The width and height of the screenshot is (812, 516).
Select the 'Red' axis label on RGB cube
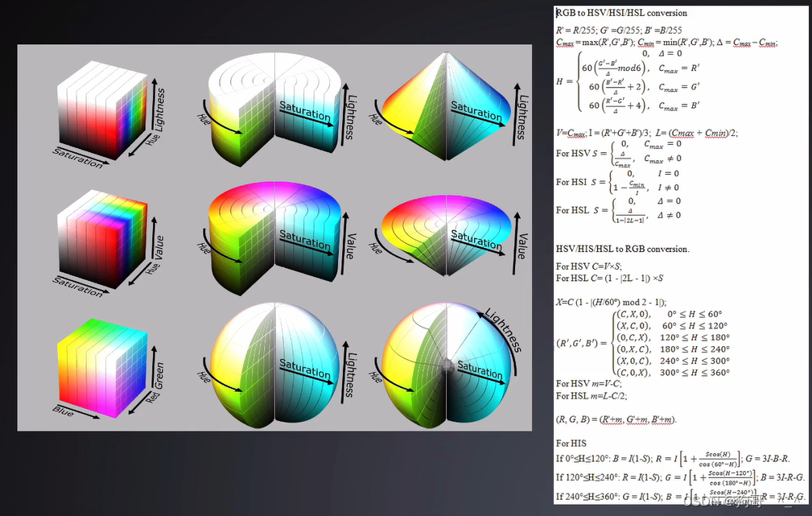click(x=152, y=397)
